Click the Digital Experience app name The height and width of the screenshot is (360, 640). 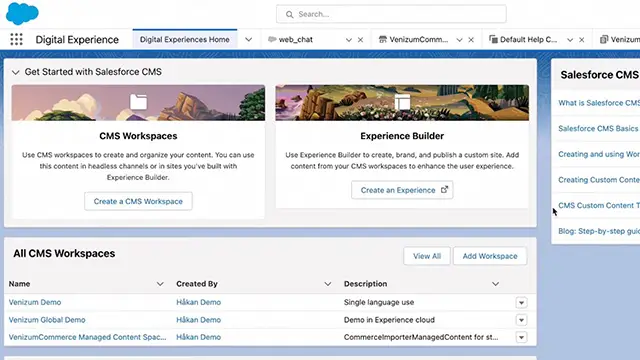click(77, 40)
